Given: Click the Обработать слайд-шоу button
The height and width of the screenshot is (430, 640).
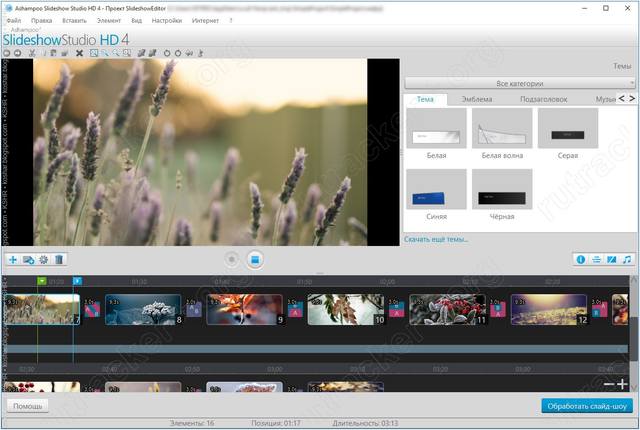Looking at the screenshot, I should [587, 406].
